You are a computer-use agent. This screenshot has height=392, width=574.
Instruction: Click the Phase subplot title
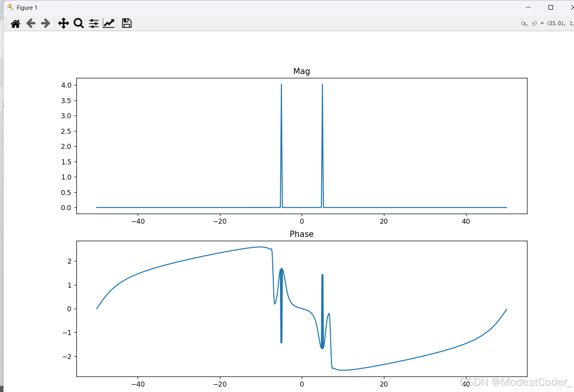[x=301, y=234]
